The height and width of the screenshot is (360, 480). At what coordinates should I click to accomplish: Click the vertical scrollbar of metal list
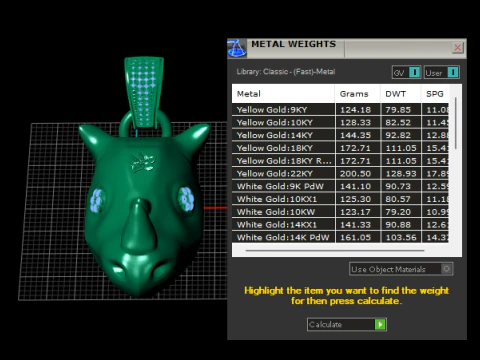pos(456,123)
